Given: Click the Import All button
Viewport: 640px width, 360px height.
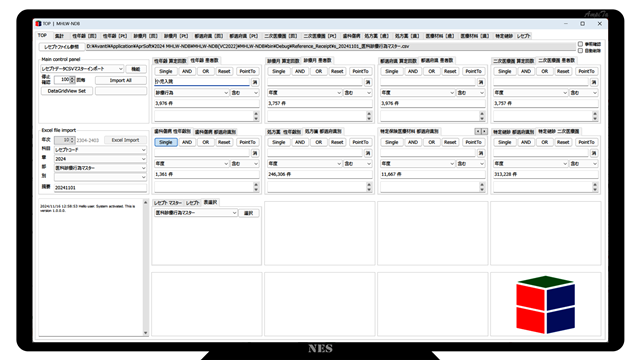Looking at the screenshot, I should 120,80.
